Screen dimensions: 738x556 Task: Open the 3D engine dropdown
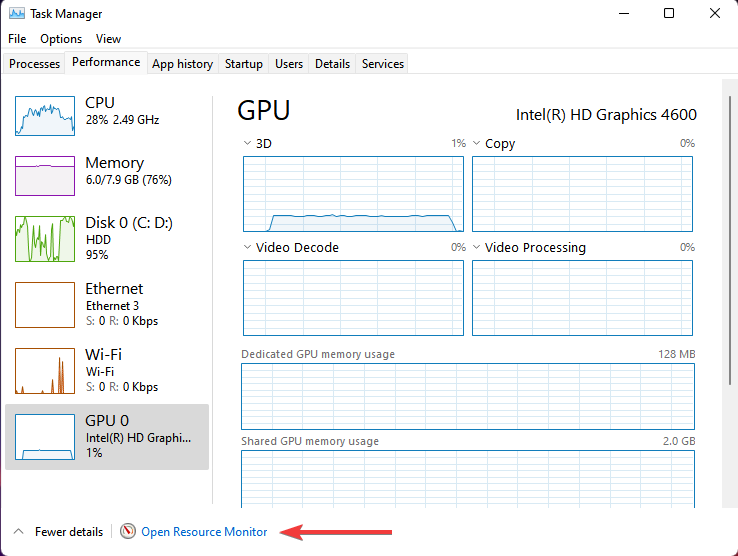249,144
